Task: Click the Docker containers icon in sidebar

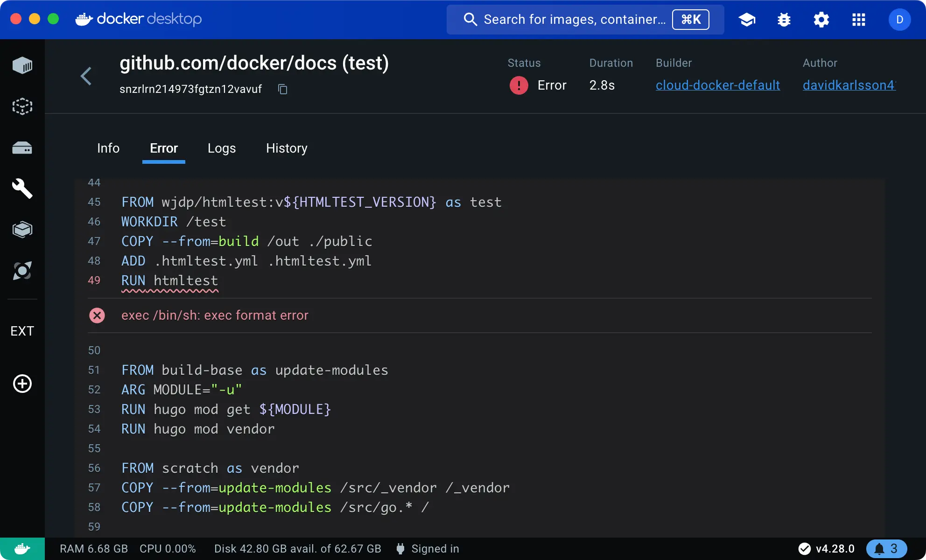Action: pyautogui.click(x=22, y=65)
